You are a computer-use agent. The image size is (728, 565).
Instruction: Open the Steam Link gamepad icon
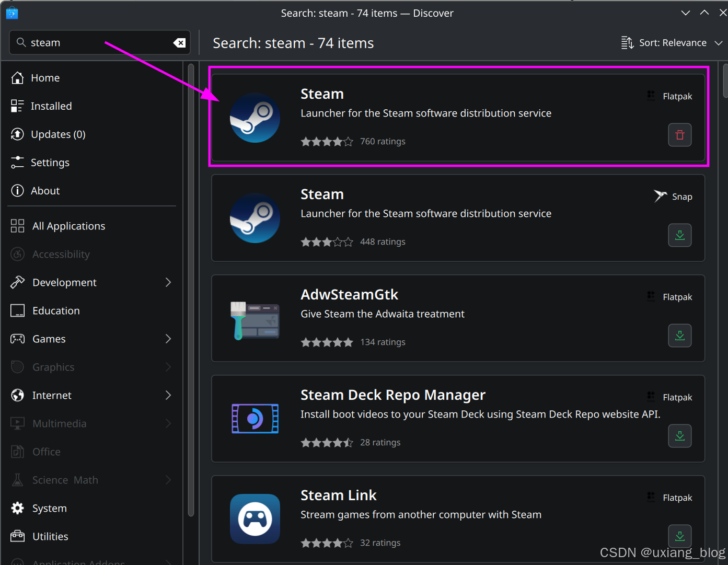[255, 519]
